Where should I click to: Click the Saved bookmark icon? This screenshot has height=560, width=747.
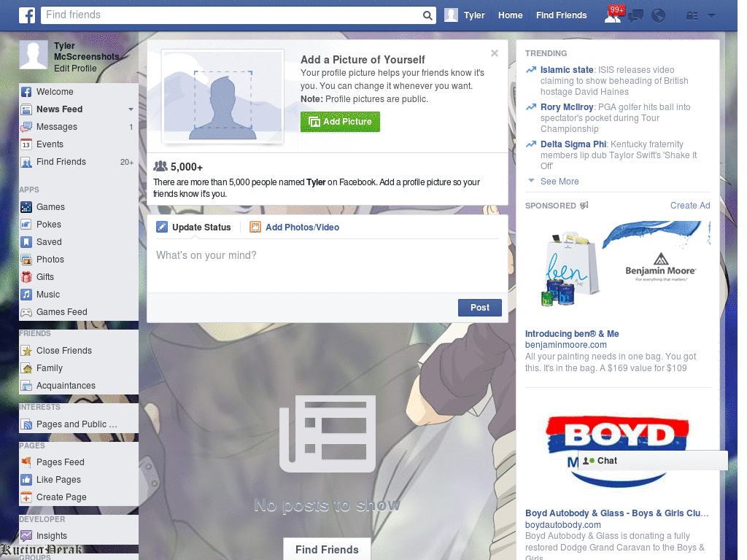click(26, 242)
